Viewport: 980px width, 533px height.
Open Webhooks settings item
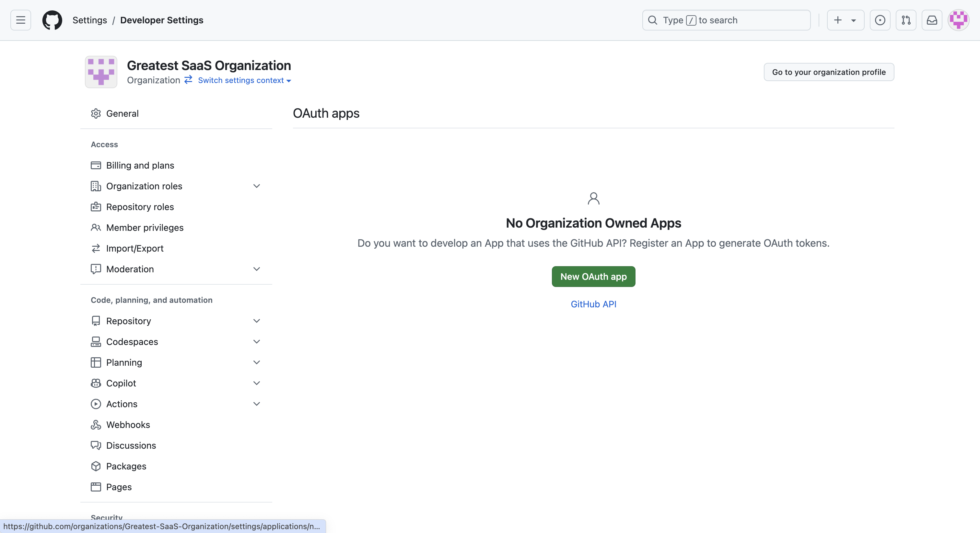point(128,425)
